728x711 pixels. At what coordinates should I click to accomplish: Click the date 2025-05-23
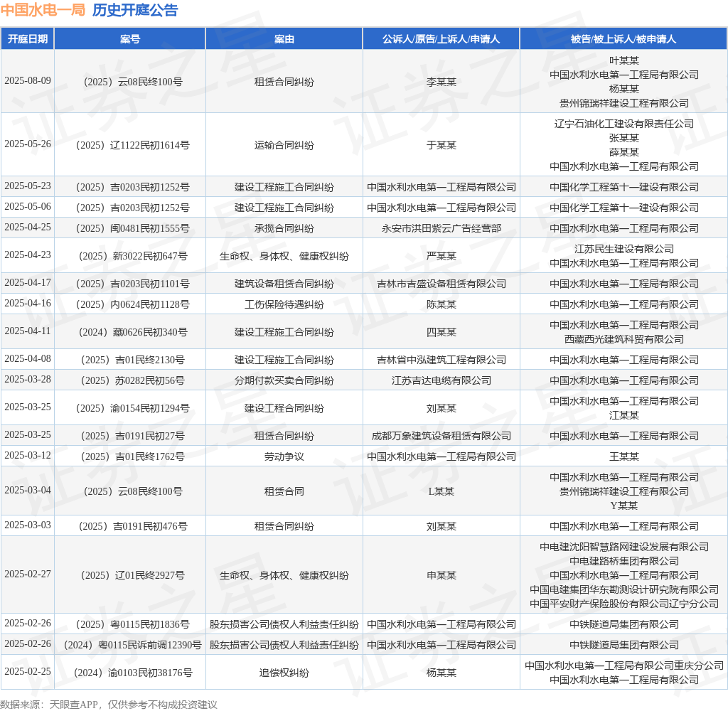(28, 186)
